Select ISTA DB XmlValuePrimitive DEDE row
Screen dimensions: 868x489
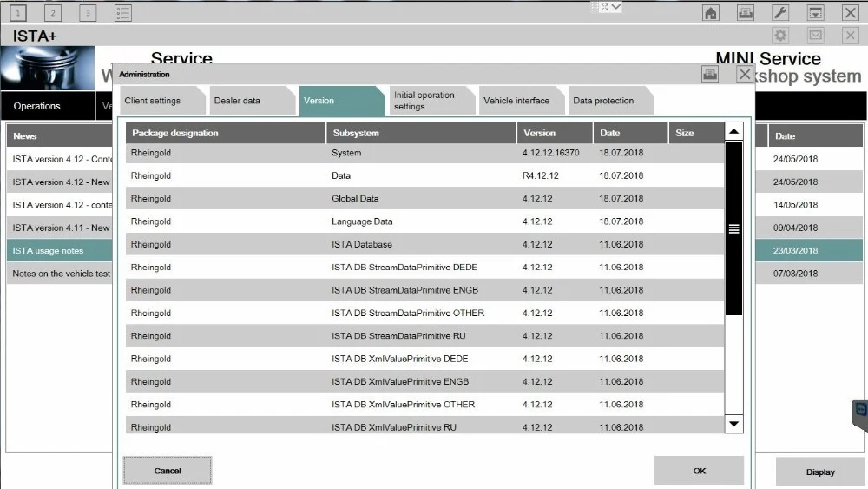pos(424,359)
